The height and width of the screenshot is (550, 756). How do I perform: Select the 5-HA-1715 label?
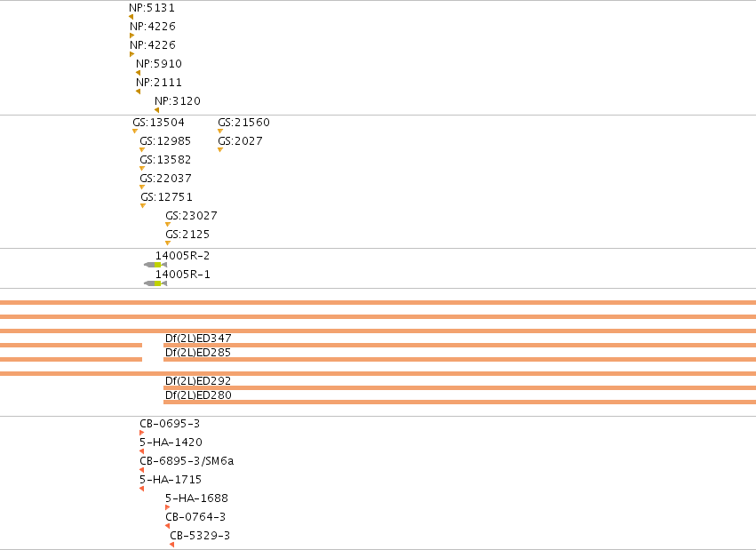[x=171, y=480]
